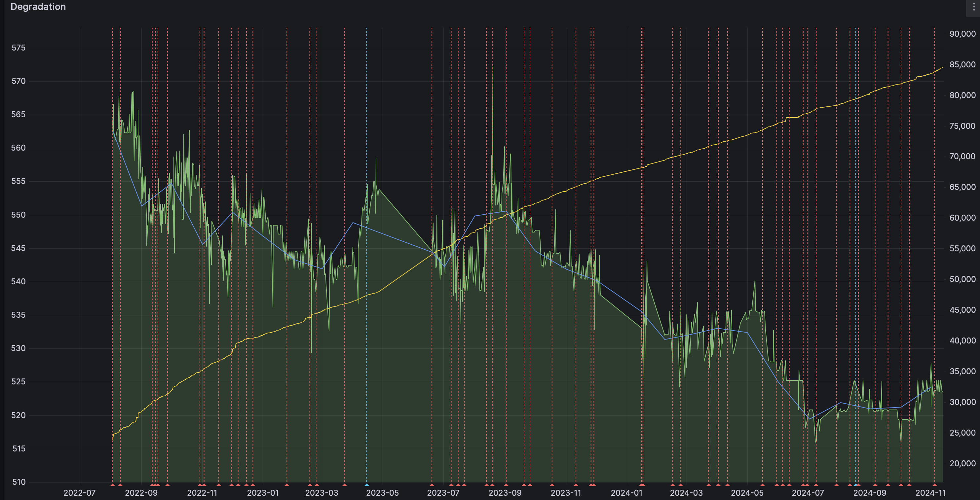The width and height of the screenshot is (980, 500).
Task: Click the 20,000 right axis value
Action: 962,463
